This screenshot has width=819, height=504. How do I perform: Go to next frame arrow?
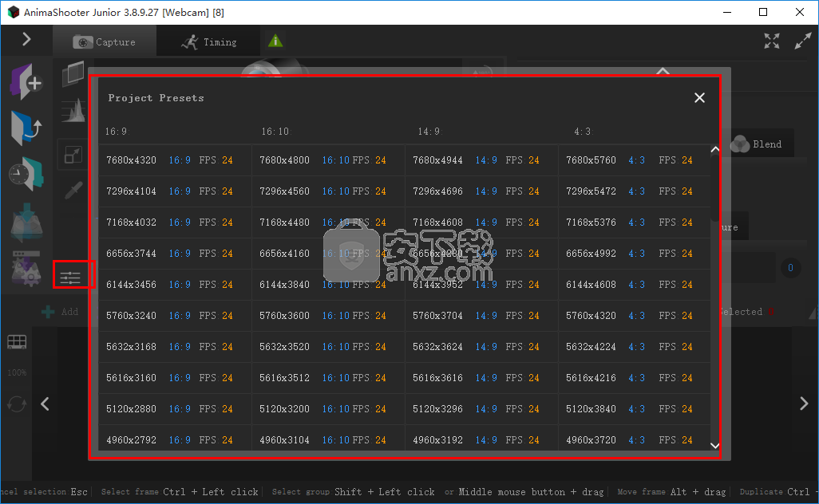click(x=804, y=404)
